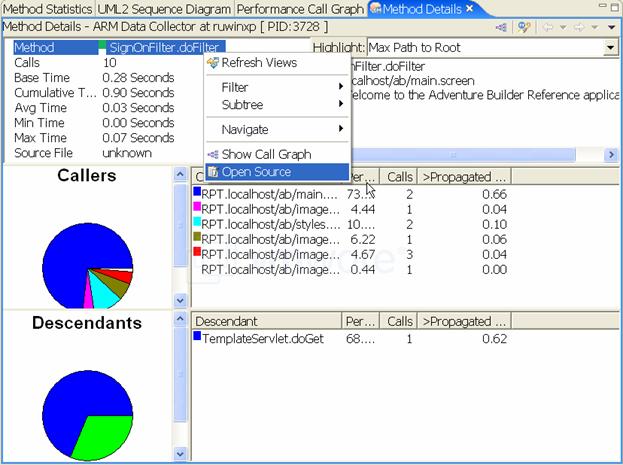Click the Callers pie chart scroll down arrow
623x465 pixels.
point(180,300)
